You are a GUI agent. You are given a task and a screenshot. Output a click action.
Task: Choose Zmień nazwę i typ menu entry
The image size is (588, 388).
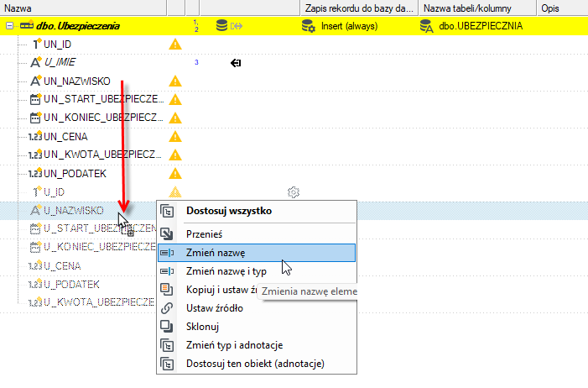pyautogui.click(x=257, y=271)
